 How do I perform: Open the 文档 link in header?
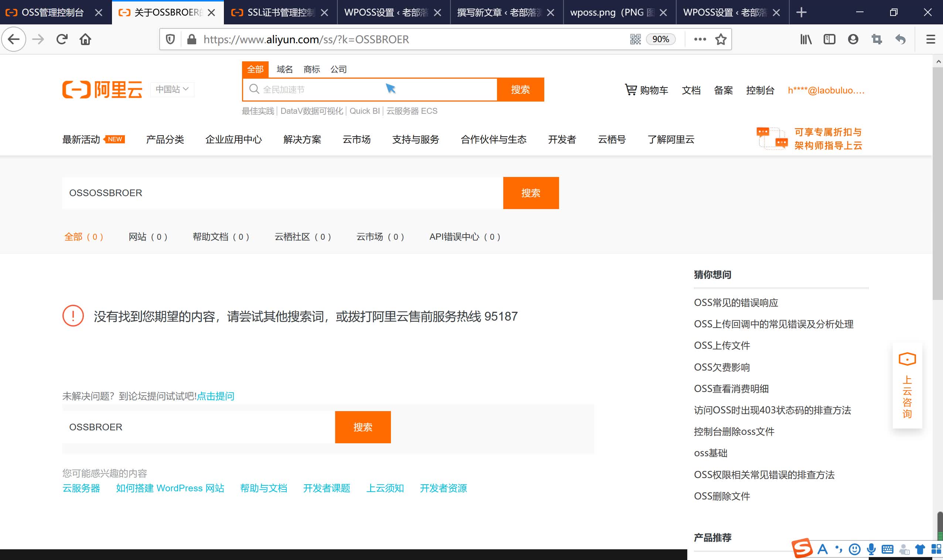[691, 90]
